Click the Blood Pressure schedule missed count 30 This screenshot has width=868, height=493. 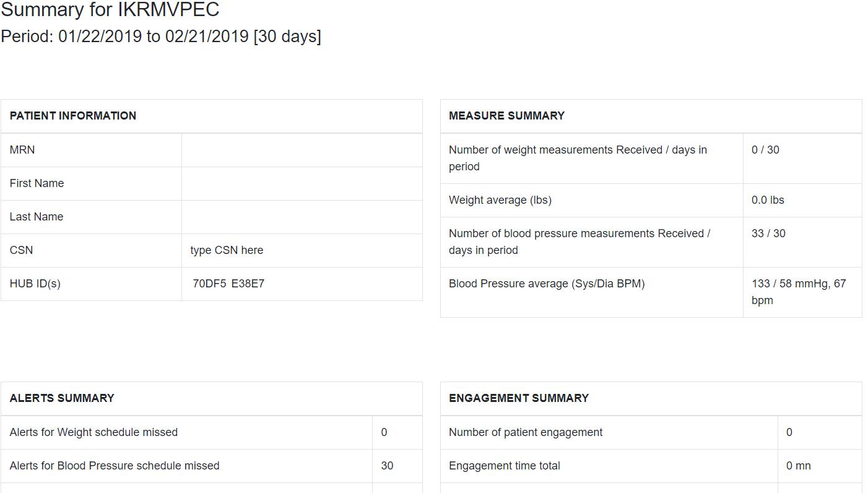coord(387,466)
